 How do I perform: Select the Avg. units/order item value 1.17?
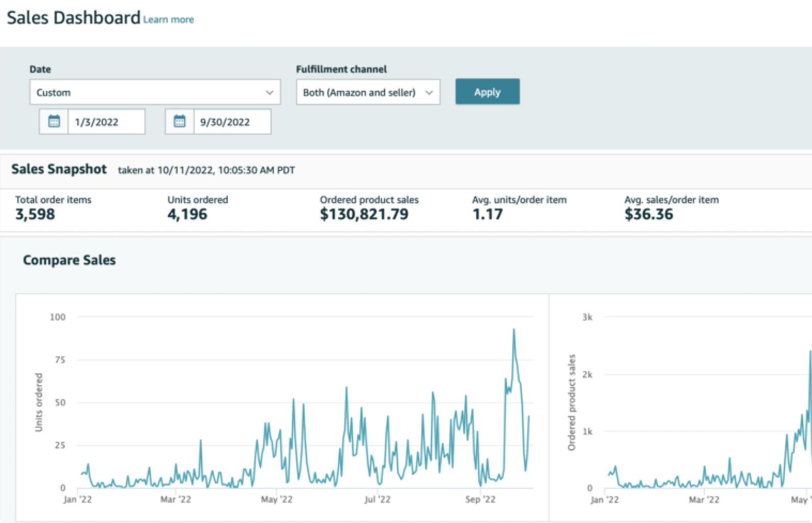coord(487,215)
